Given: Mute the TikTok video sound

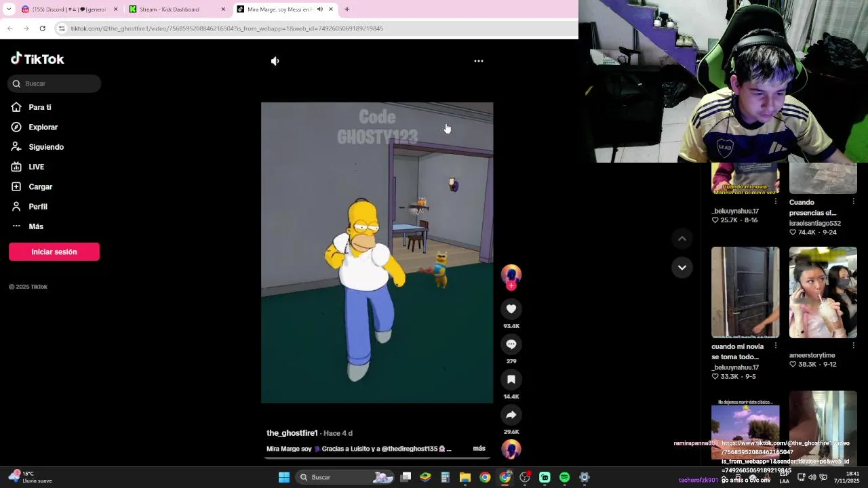Looking at the screenshot, I should point(275,61).
